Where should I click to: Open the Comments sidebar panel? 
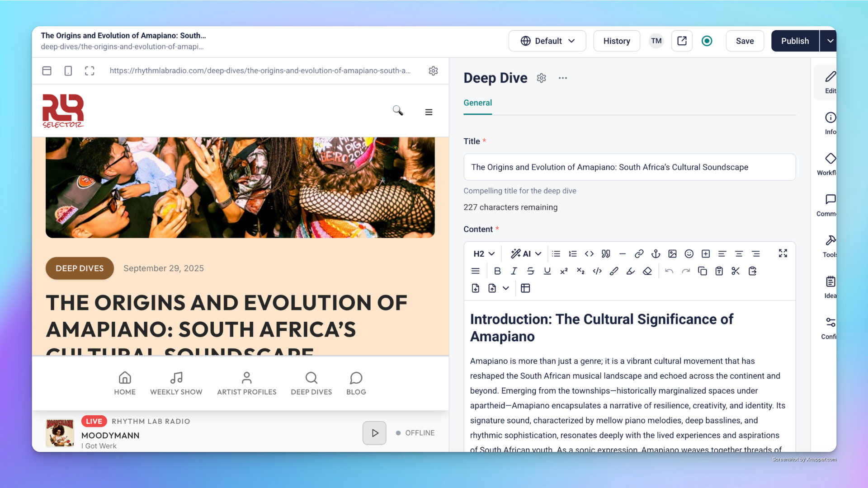click(830, 205)
